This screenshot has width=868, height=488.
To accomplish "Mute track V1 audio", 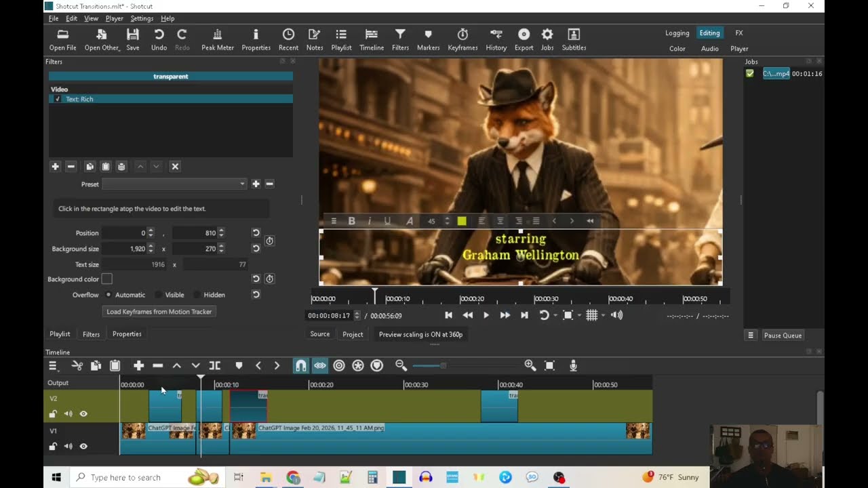I will pyautogui.click(x=68, y=446).
